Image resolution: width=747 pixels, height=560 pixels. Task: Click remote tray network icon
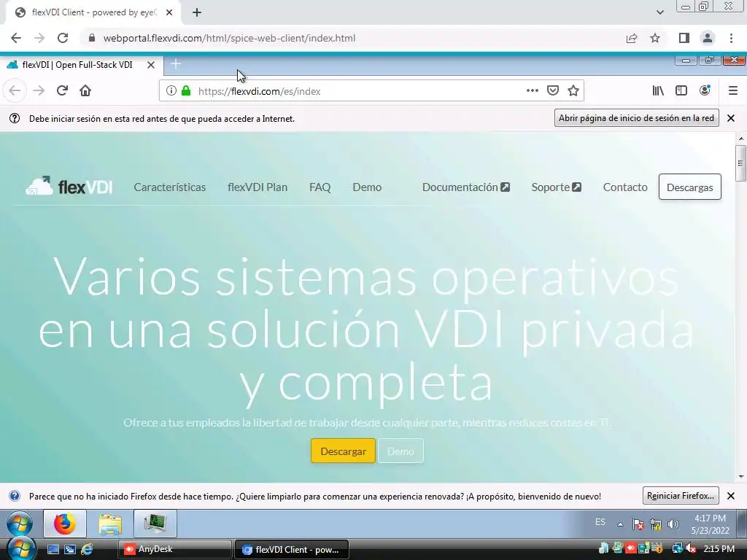[656, 524]
